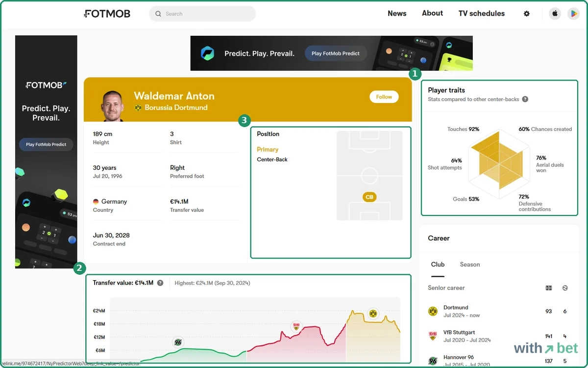Image resolution: width=588 pixels, height=368 pixels.
Task: Click the Jun 30, 2028 contract end
Action: pos(111,239)
